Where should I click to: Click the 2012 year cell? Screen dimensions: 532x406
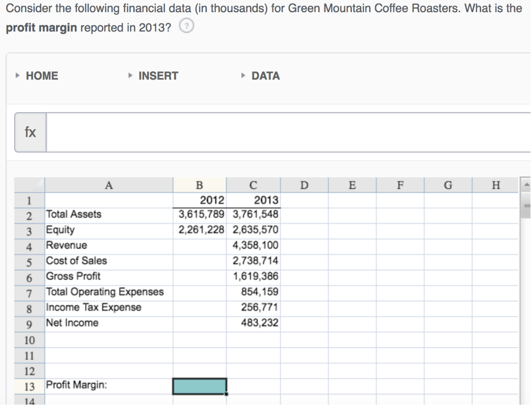tap(200, 200)
